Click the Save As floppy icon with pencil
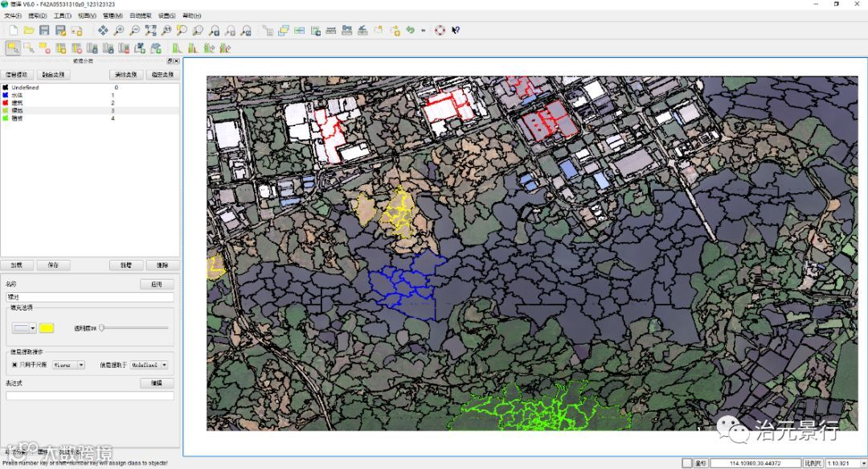Viewport: 868px width, 469px height. [61, 31]
